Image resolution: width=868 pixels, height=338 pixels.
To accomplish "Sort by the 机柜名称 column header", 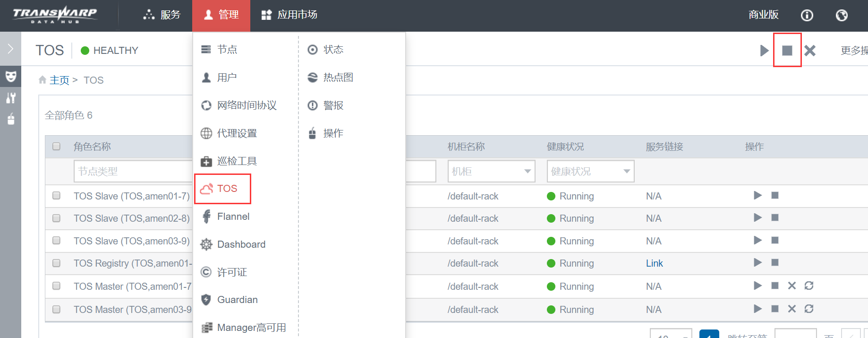I will [x=466, y=147].
